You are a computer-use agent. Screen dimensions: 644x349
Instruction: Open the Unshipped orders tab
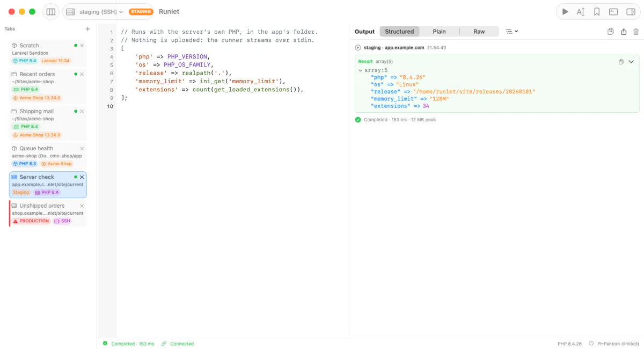click(48, 213)
